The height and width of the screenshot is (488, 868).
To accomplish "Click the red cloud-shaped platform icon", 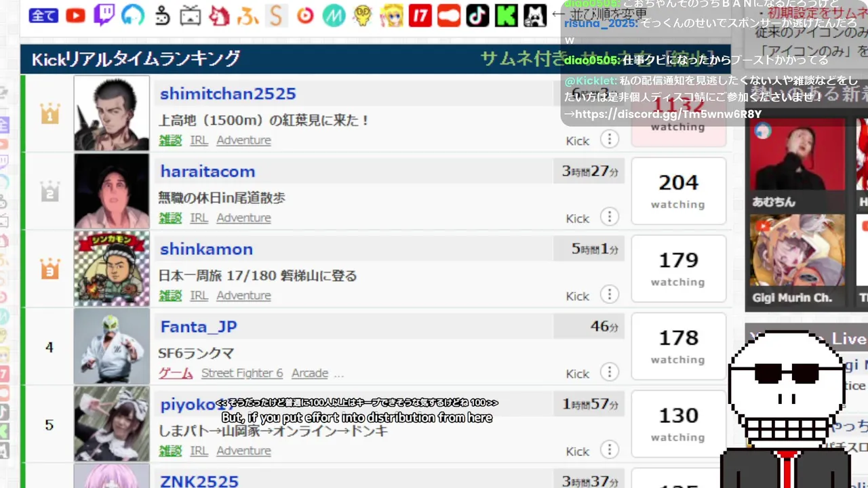I will [x=449, y=15].
